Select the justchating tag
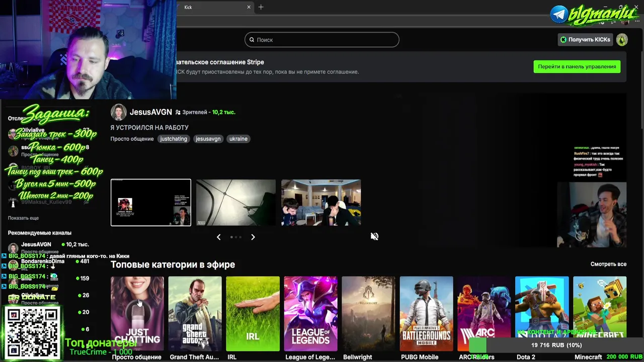Image resolution: width=644 pixels, height=362 pixels. coord(174,139)
